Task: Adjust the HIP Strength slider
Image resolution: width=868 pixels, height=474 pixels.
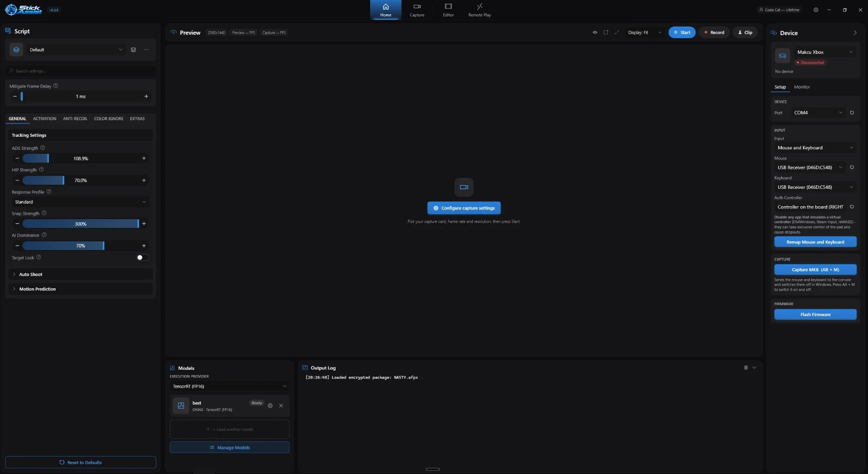Action: pyautogui.click(x=80, y=181)
